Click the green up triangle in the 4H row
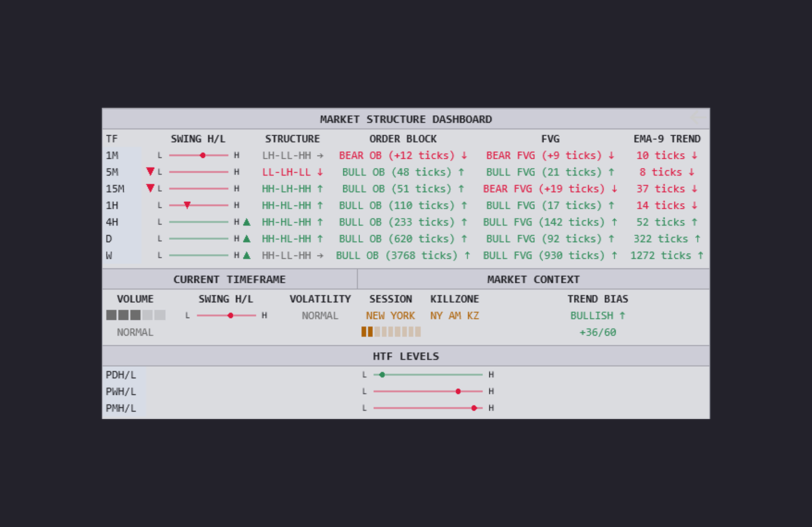The width and height of the screenshot is (812, 527). pyautogui.click(x=247, y=222)
